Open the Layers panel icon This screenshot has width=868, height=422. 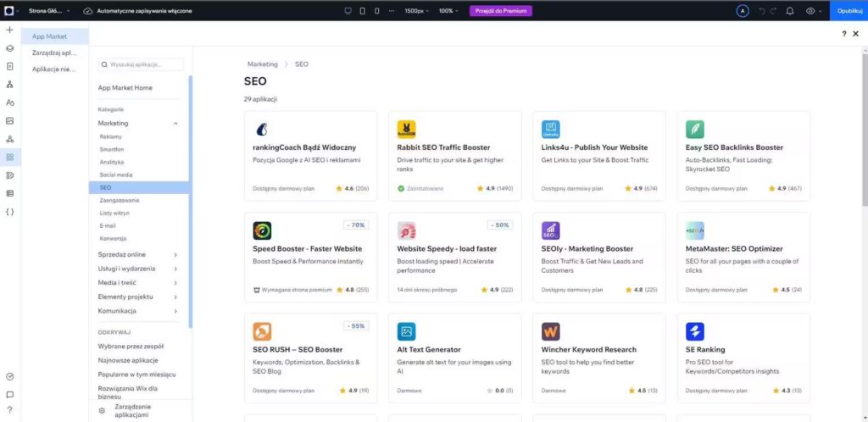(9, 48)
